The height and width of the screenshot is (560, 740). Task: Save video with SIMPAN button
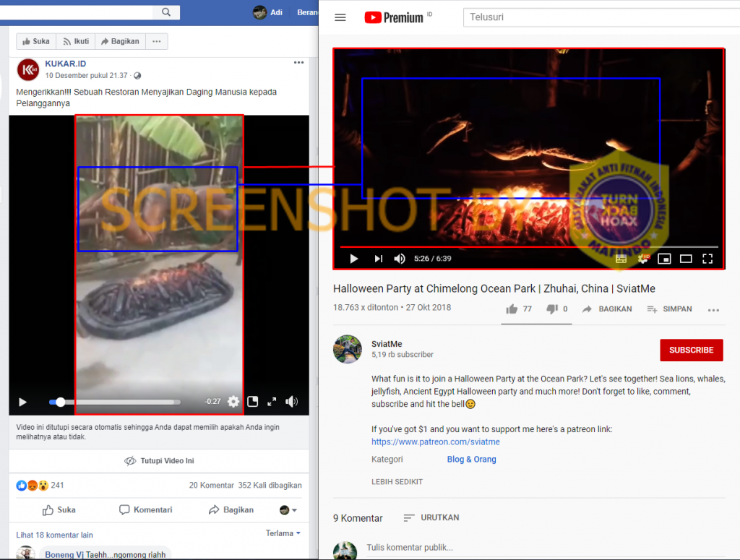coord(669,309)
